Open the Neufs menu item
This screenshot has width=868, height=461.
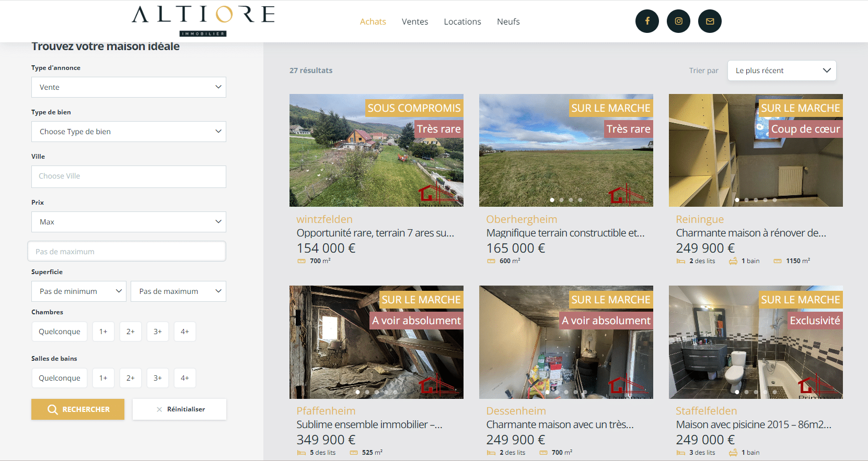pos(508,21)
